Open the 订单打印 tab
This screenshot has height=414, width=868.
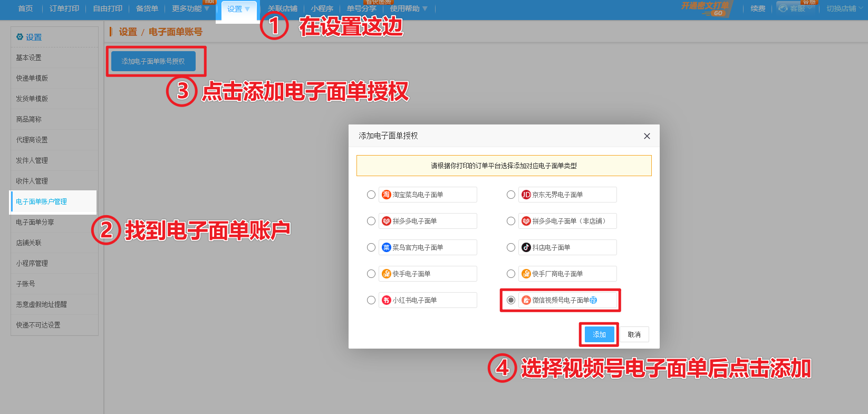[x=64, y=8]
